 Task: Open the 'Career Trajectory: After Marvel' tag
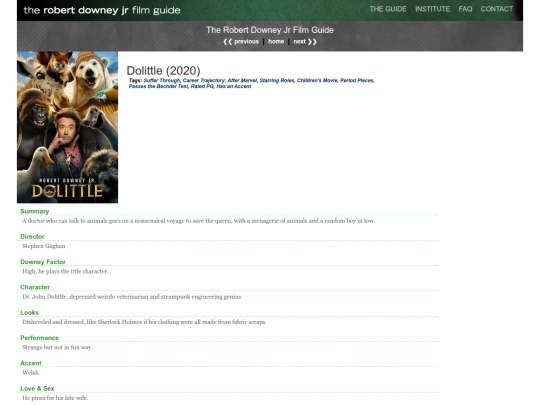point(220,81)
